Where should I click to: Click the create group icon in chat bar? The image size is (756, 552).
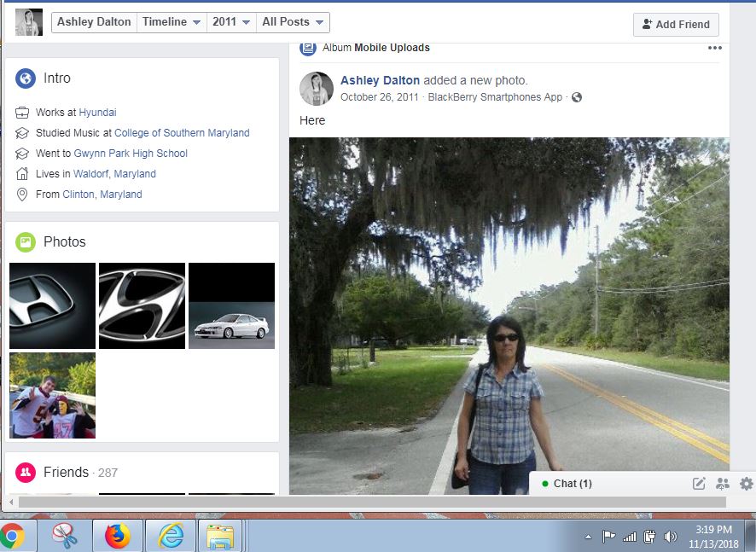pos(723,484)
